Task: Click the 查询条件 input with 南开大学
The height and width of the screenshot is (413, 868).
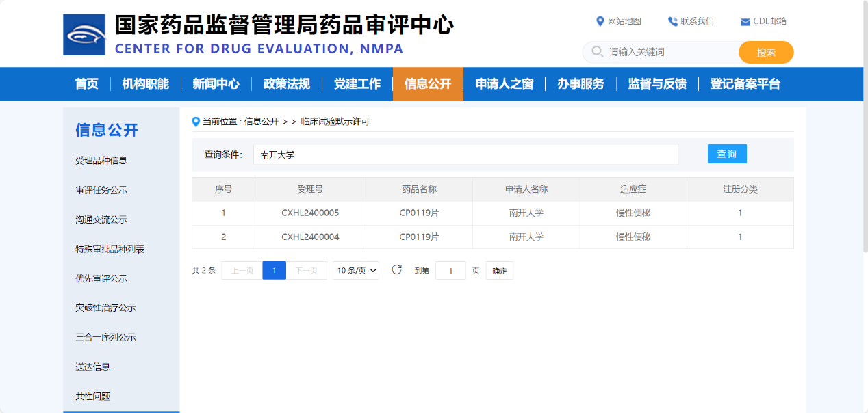Action: [466, 155]
